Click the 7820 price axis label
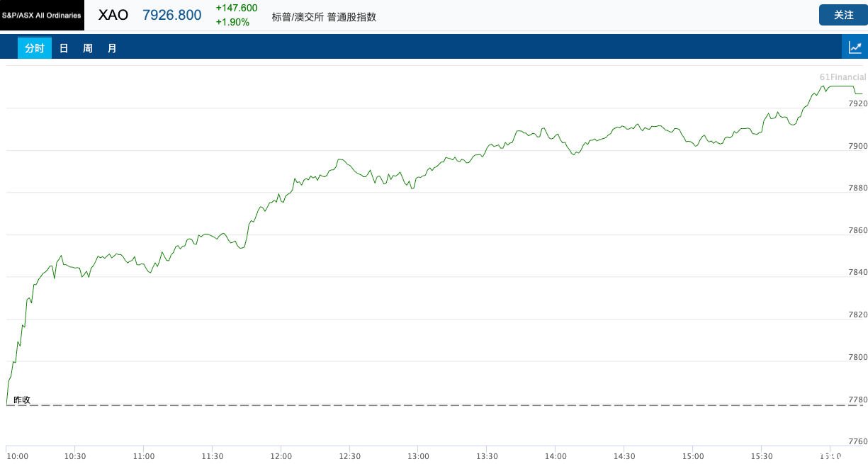Image resolution: width=868 pixels, height=464 pixels. point(857,315)
